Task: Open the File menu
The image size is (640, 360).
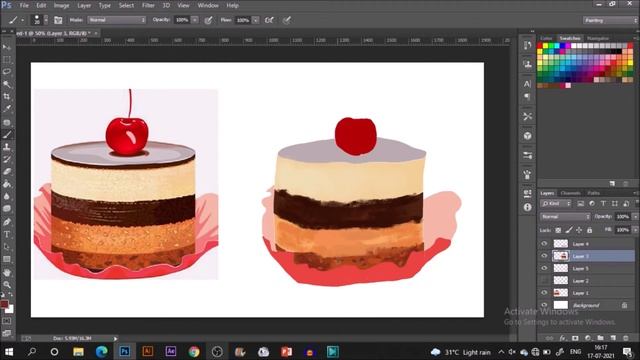Action: (x=24, y=5)
